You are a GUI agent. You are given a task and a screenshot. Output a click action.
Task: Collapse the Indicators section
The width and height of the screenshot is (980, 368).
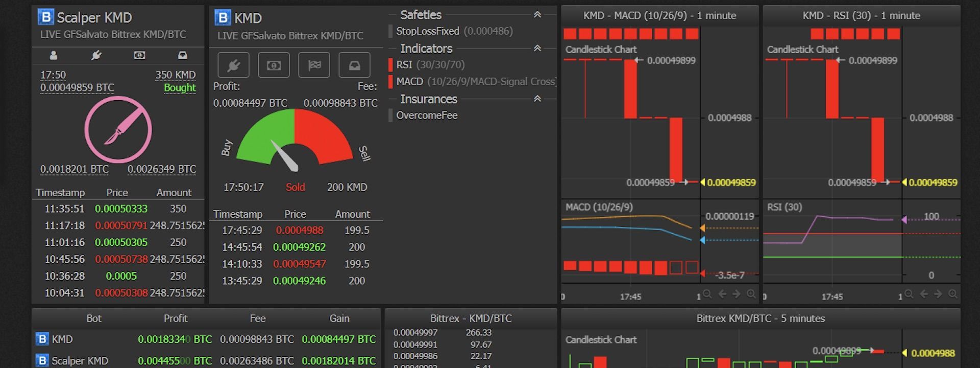click(537, 49)
